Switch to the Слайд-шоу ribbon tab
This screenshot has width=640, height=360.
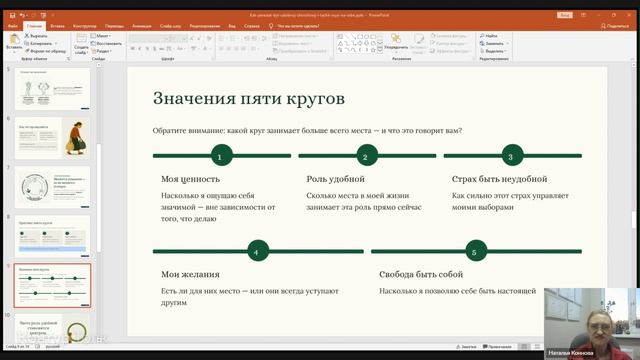pos(170,26)
